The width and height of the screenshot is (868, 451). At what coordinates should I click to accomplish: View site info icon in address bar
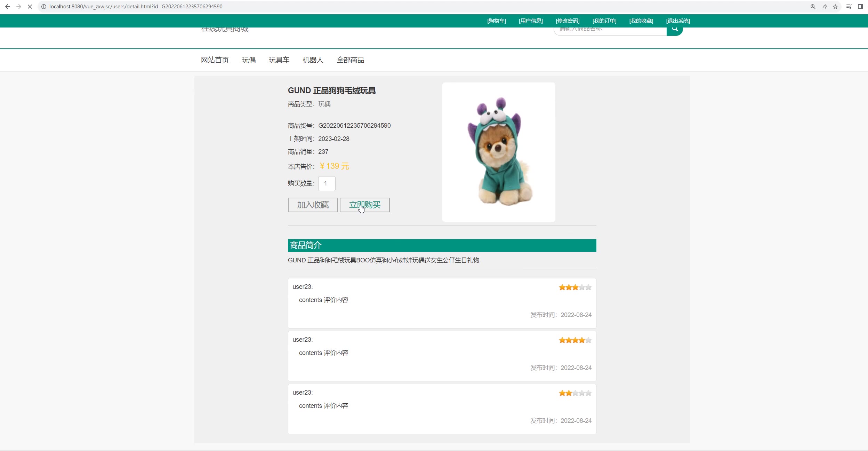tap(44, 7)
